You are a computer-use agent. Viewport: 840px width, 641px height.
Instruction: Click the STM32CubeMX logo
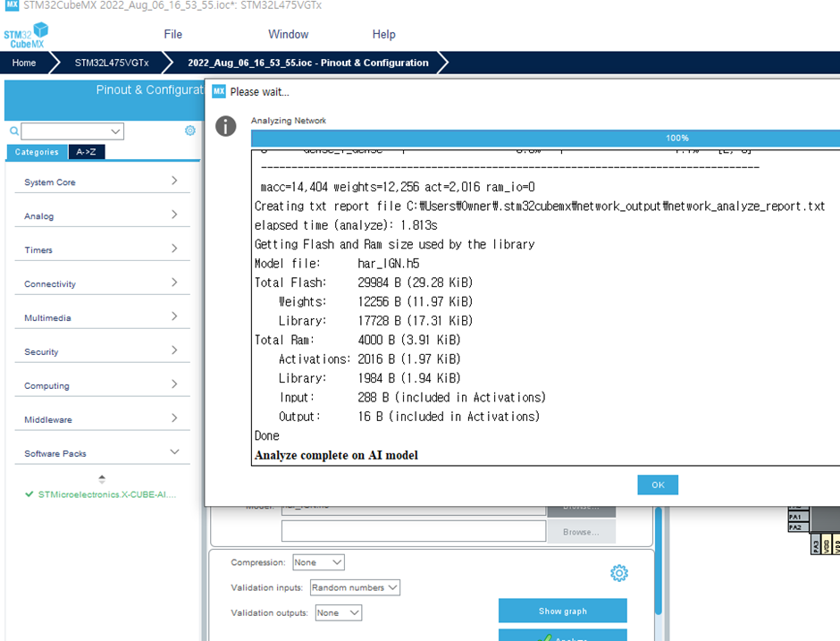point(25,36)
